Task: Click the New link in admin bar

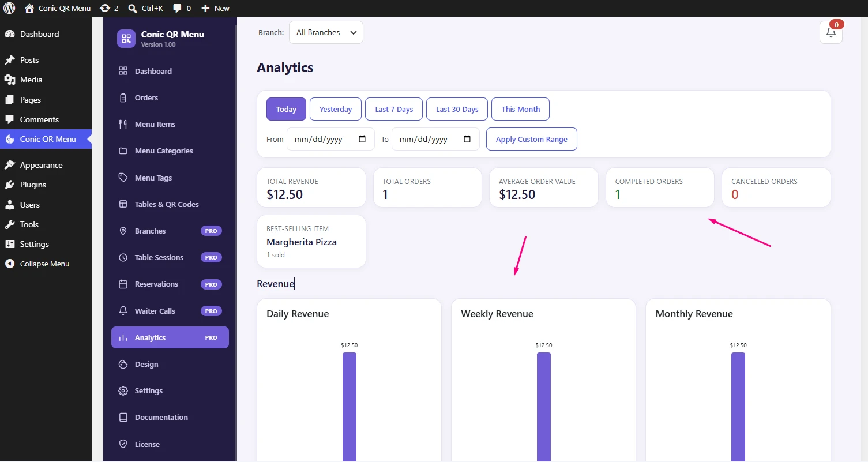Action: click(x=215, y=8)
